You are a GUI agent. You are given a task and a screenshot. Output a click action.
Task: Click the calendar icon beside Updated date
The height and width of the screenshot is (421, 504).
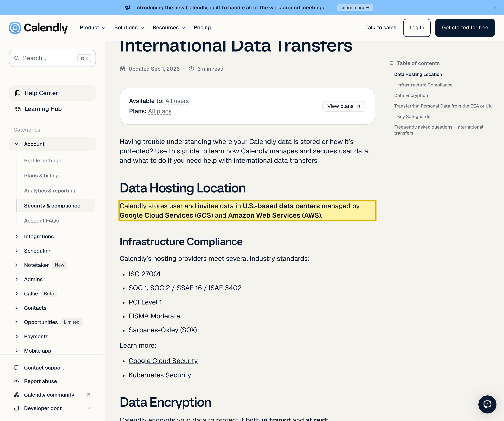coord(122,69)
